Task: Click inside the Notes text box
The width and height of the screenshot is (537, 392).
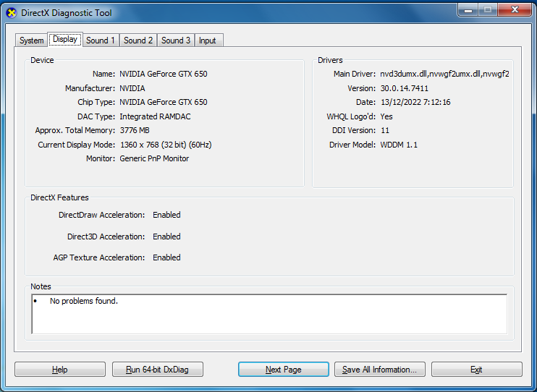Action: 269,314
